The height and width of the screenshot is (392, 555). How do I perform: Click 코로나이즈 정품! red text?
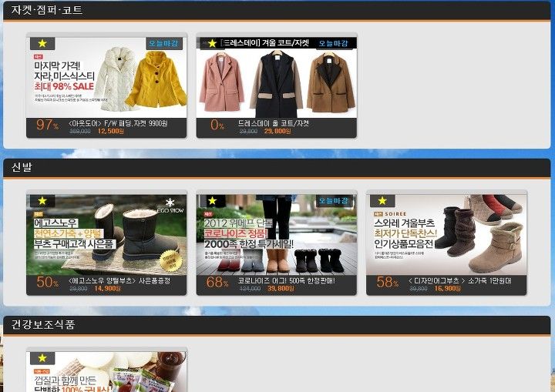236,233
